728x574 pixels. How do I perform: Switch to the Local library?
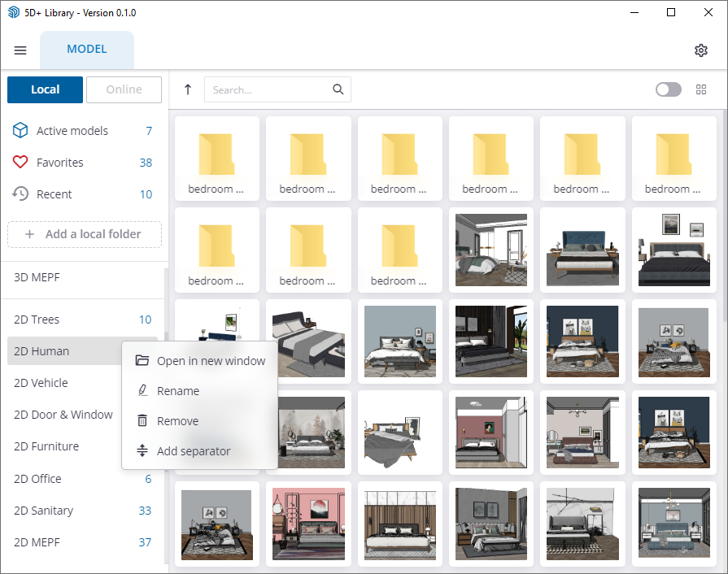coord(45,89)
